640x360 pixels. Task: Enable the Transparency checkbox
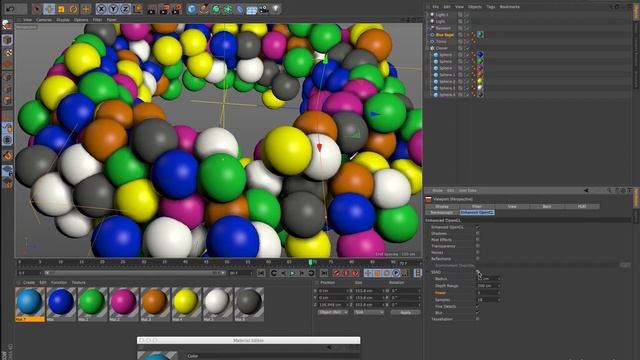[477, 246]
